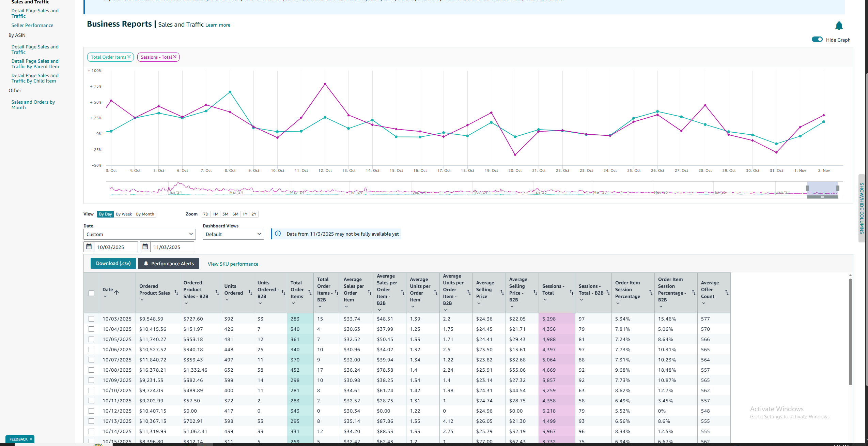Click the info icon beside data notice
The width and height of the screenshot is (868, 446).
click(278, 234)
